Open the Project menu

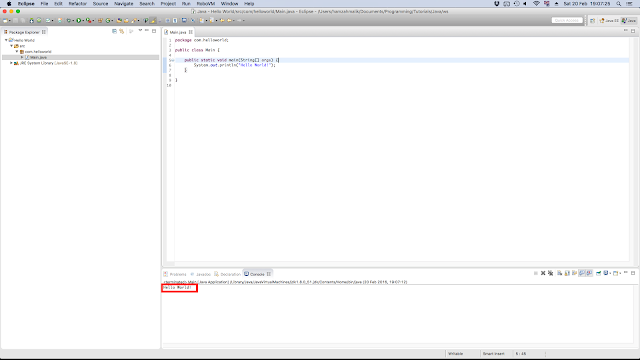click(168, 4)
